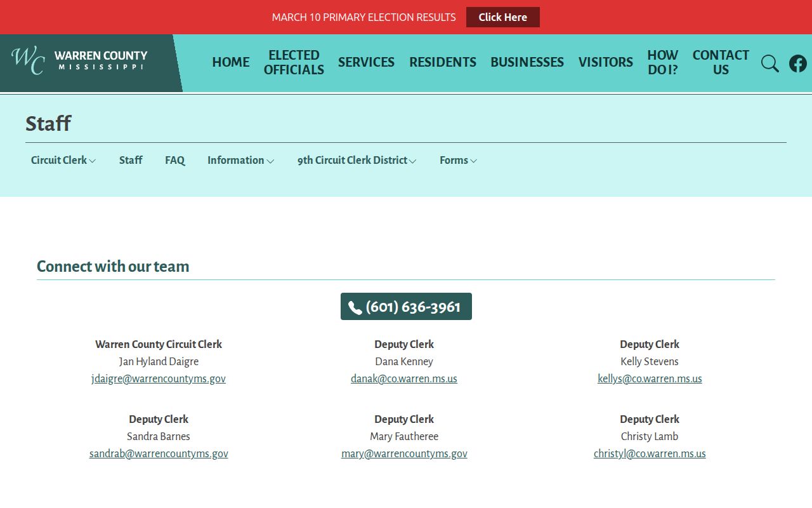Open the Services menu
This screenshot has height=508, width=812.
point(366,62)
